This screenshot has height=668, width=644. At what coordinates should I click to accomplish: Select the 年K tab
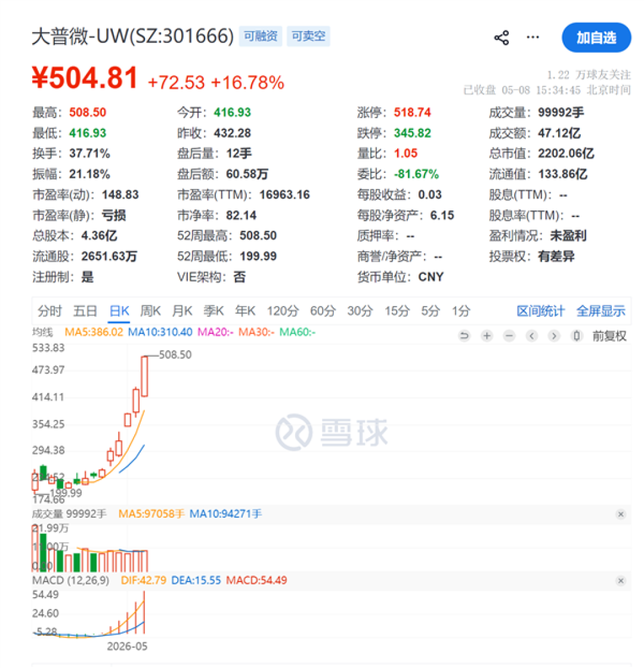pos(245,311)
